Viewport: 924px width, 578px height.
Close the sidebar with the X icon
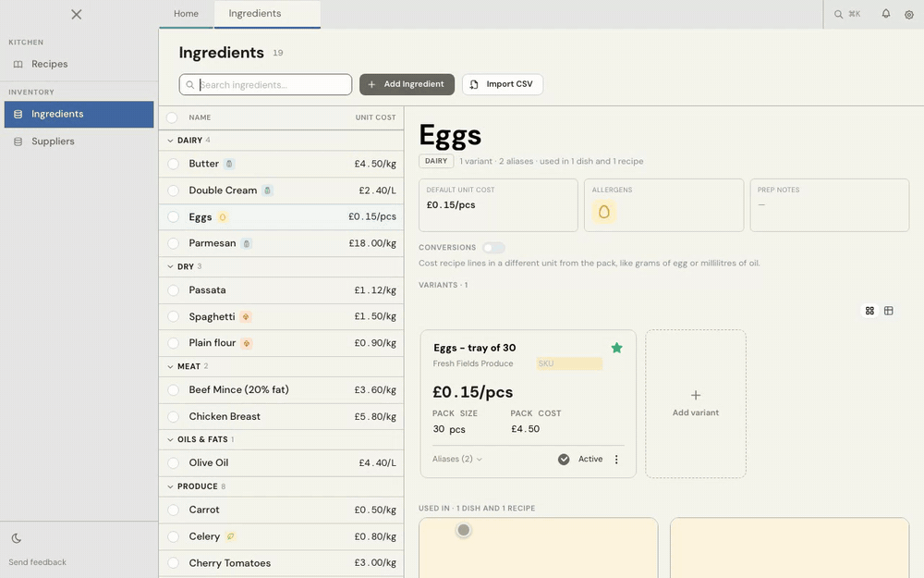77,14
